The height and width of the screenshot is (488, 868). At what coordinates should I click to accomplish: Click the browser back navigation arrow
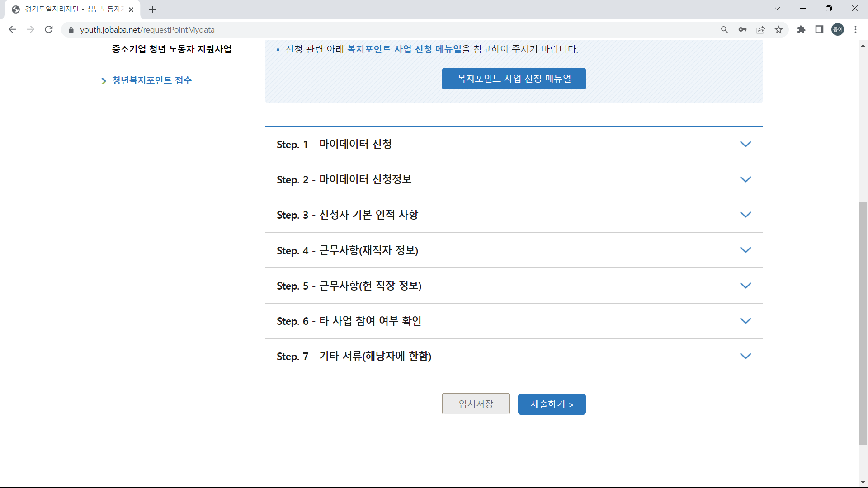click(12, 29)
